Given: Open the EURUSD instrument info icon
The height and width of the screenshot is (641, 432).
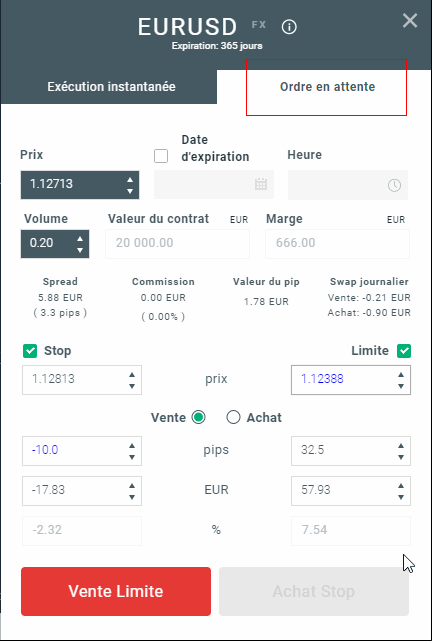Looking at the screenshot, I should click(289, 27).
